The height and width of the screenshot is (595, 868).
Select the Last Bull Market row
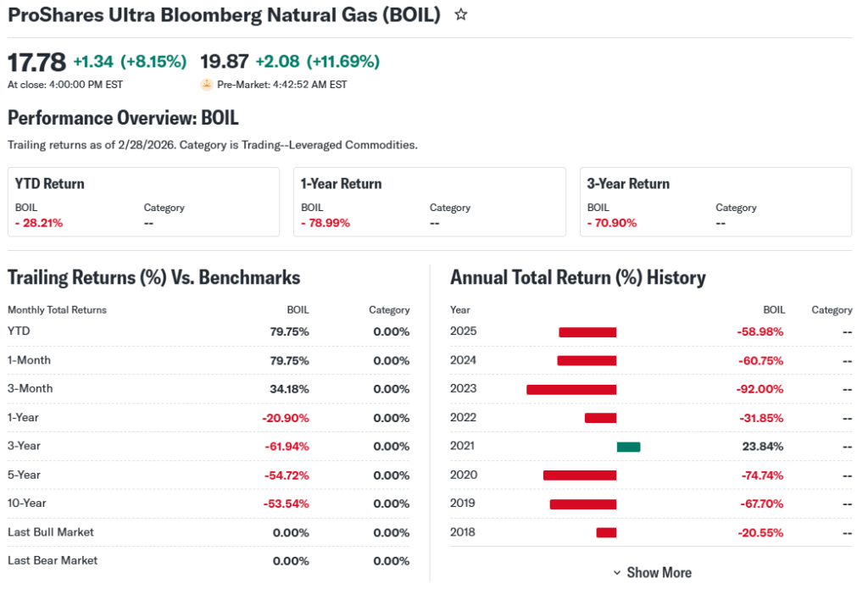coord(208,532)
